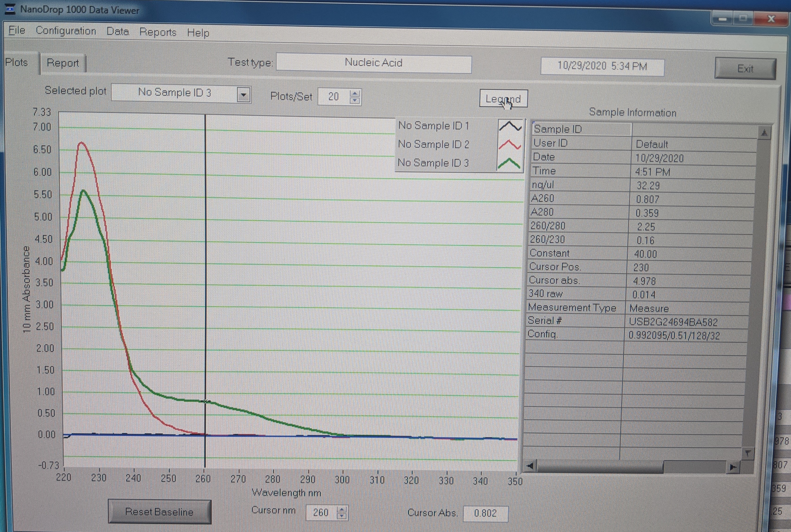Open the Selected plot dropdown arrow
This screenshot has width=791, height=532.
pyautogui.click(x=243, y=95)
